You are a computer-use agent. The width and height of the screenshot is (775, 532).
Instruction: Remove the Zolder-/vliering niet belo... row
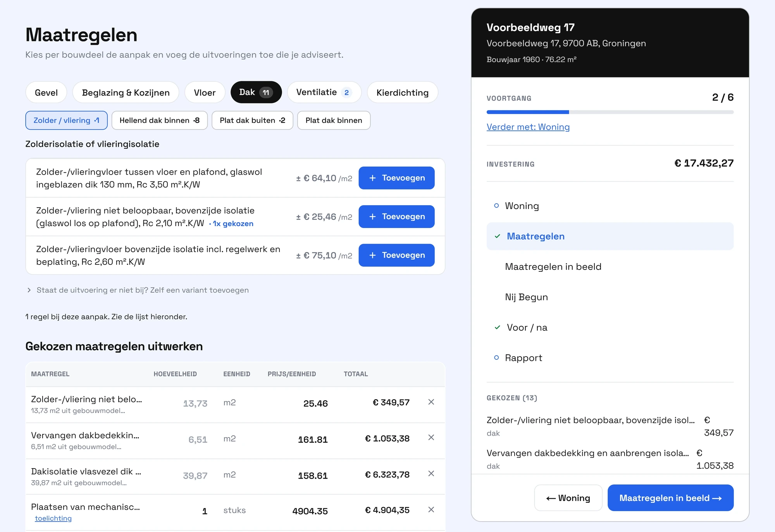431,402
